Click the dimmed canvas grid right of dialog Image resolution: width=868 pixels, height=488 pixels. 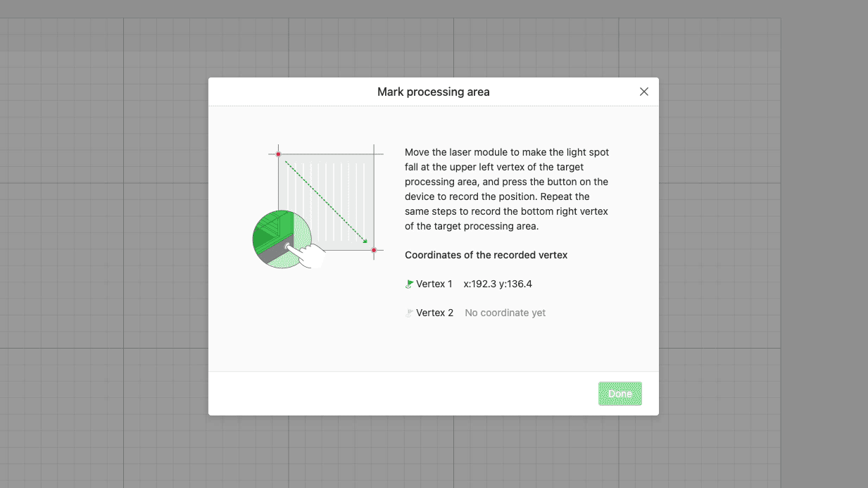tap(739, 246)
